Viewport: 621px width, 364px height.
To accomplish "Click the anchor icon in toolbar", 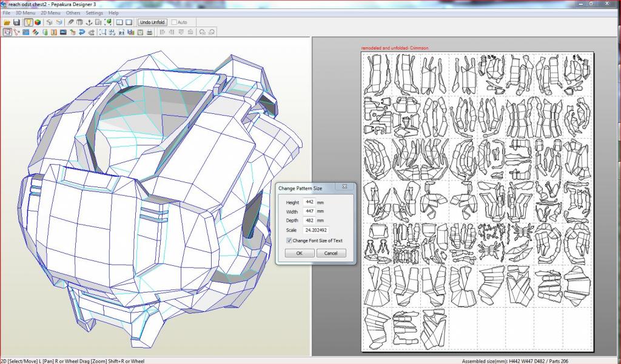I will (89, 22).
